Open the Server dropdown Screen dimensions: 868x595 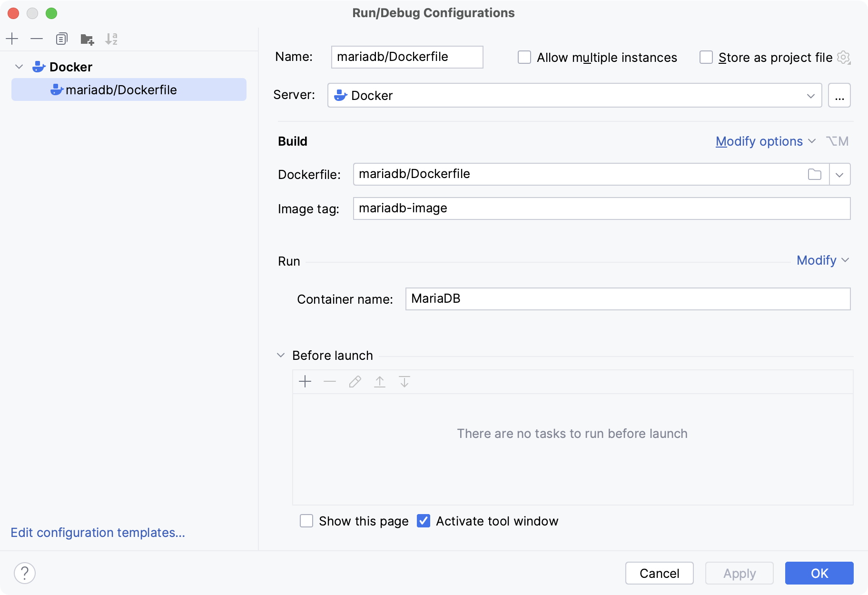click(810, 95)
